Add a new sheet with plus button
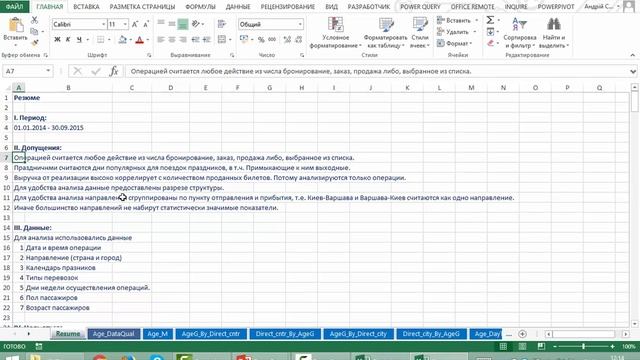This screenshot has width=640, height=360. (x=522, y=334)
